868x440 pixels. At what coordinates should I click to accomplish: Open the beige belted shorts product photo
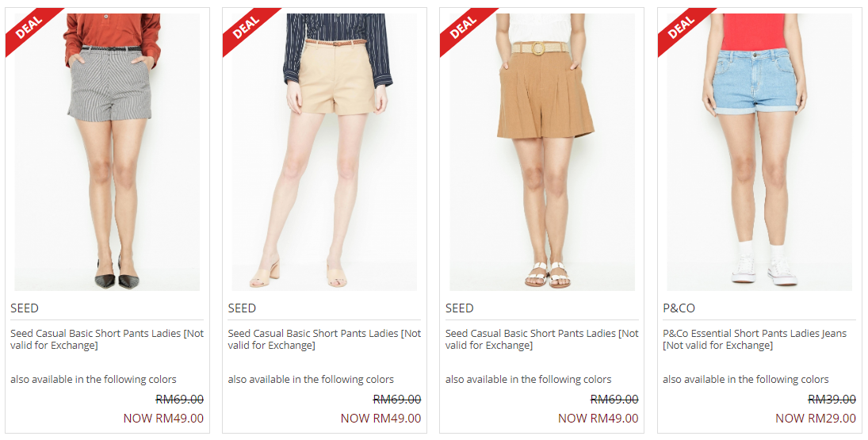tap(324, 152)
